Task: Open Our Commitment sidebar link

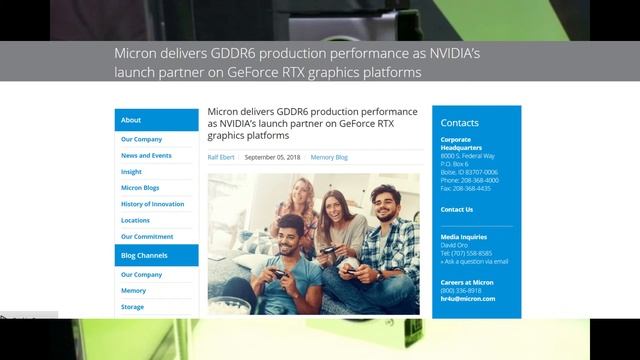Action: pyautogui.click(x=147, y=237)
